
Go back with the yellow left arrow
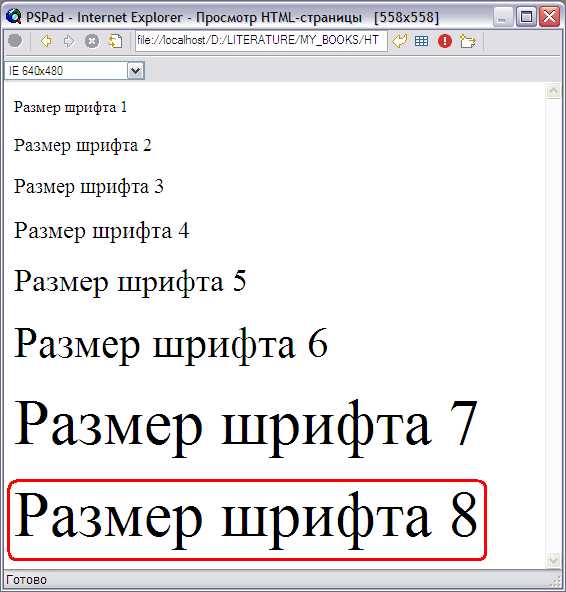coord(46,40)
